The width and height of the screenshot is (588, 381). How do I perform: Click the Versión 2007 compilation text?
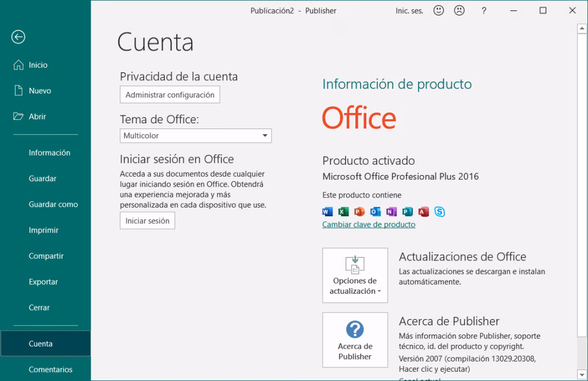click(x=467, y=364)
